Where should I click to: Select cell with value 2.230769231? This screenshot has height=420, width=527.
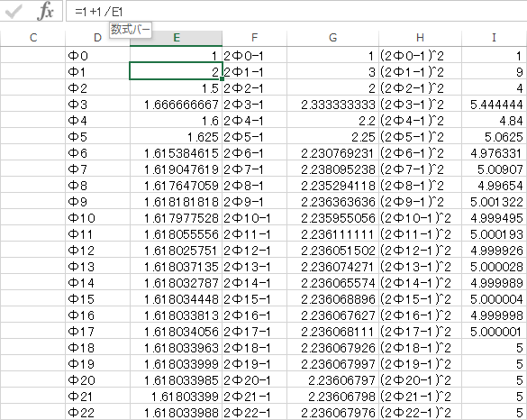332,152
